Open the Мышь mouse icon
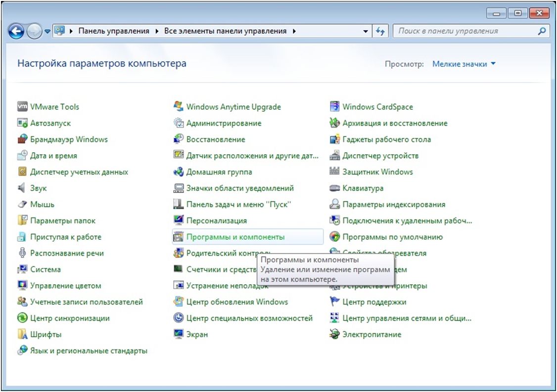Viewport: 557px width, 392px height. coord(22,205)
